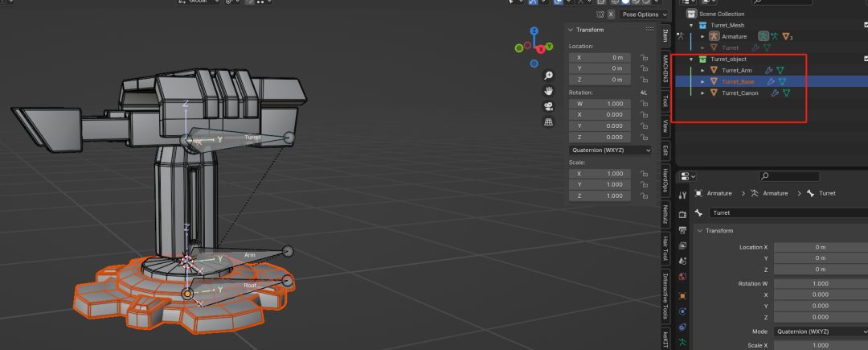The height and width of the screenshot is (350, 868).
Task: Toggle the lock for Location Z
Action: click(x=644, y=80)
